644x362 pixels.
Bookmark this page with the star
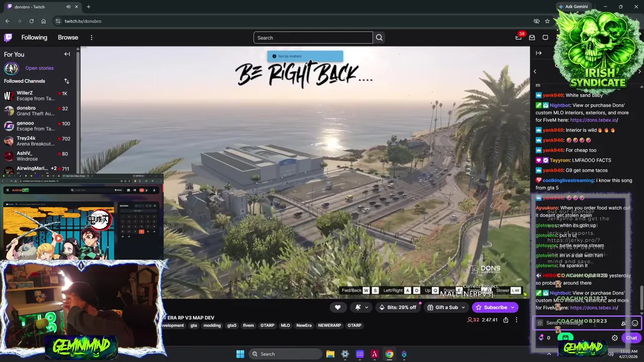tap(547, 21)
